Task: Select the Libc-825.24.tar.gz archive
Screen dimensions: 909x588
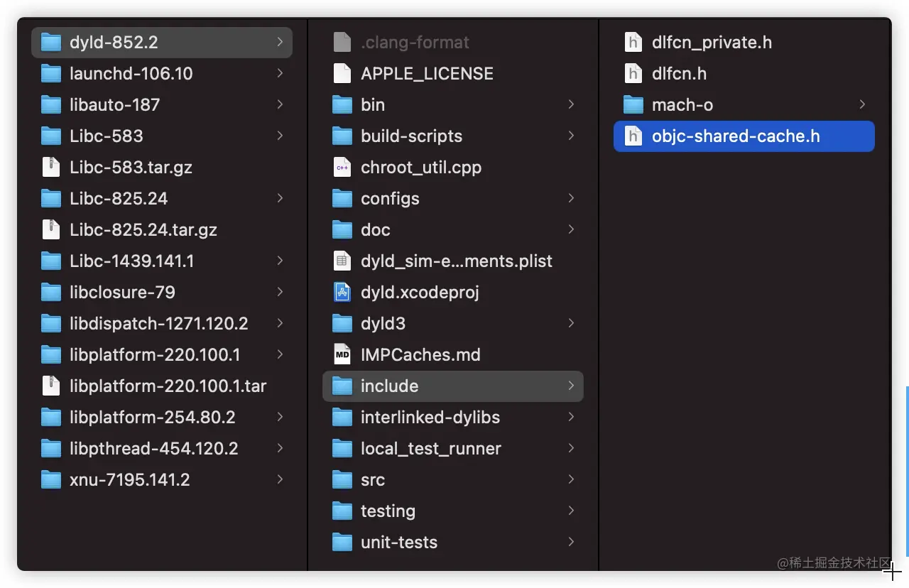Action: (143, 229)
